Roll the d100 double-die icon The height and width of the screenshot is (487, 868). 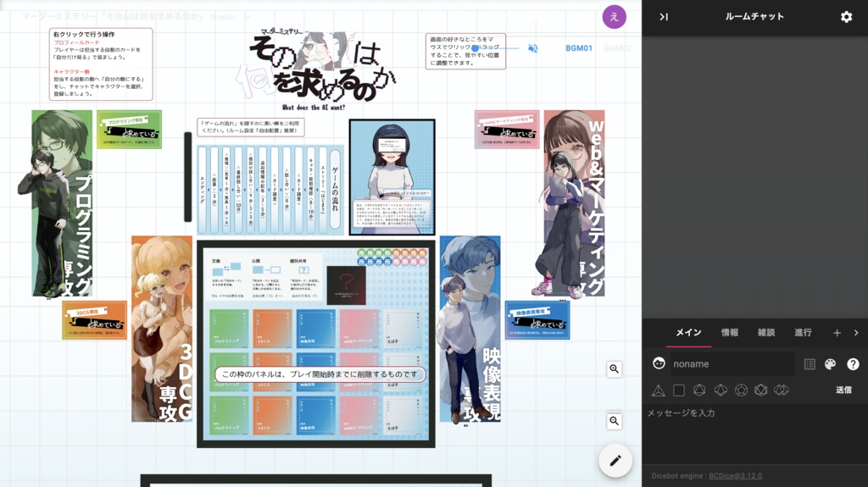(781, 390)
